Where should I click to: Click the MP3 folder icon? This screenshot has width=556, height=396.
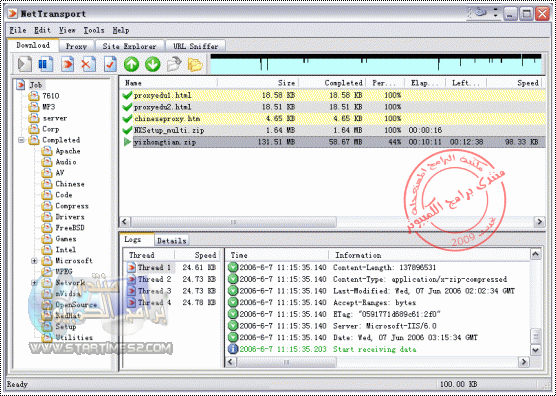tap(34, 107)
